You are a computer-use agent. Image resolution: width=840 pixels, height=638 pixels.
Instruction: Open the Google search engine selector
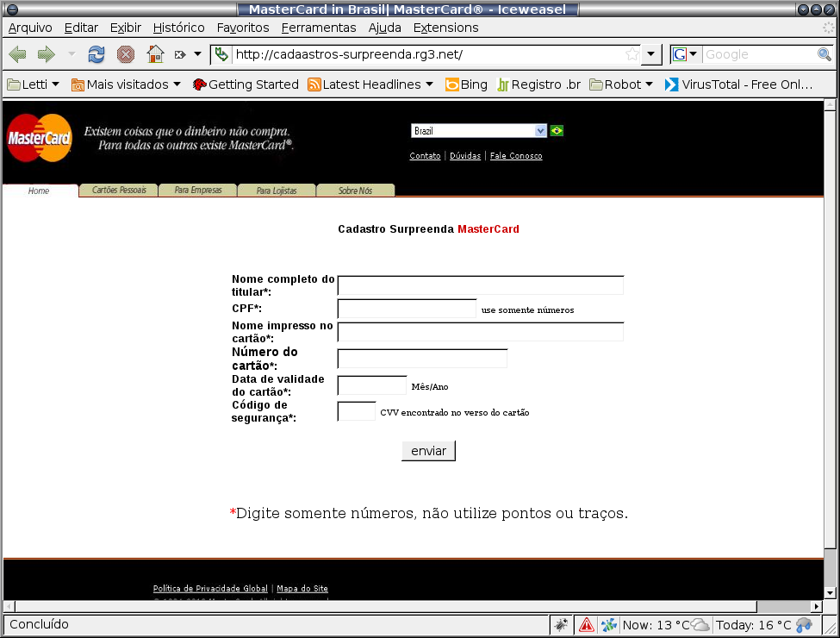tap(685, 54)
